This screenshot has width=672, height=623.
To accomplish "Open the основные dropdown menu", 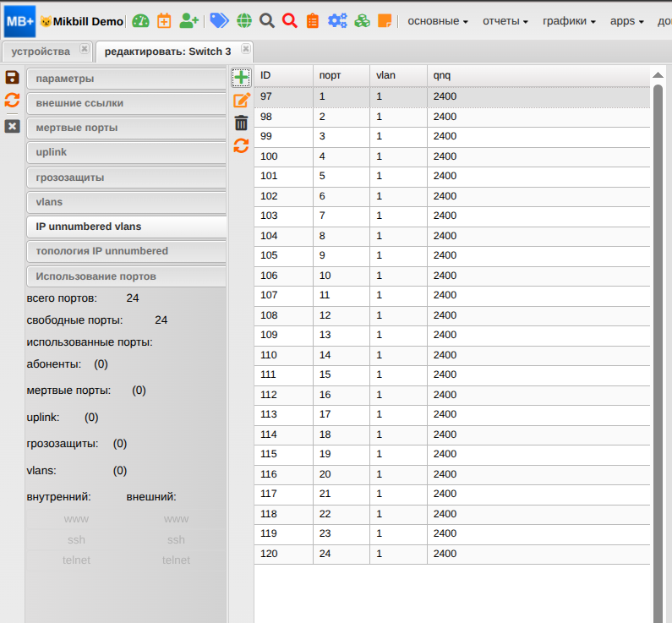I will pos(438,21).
